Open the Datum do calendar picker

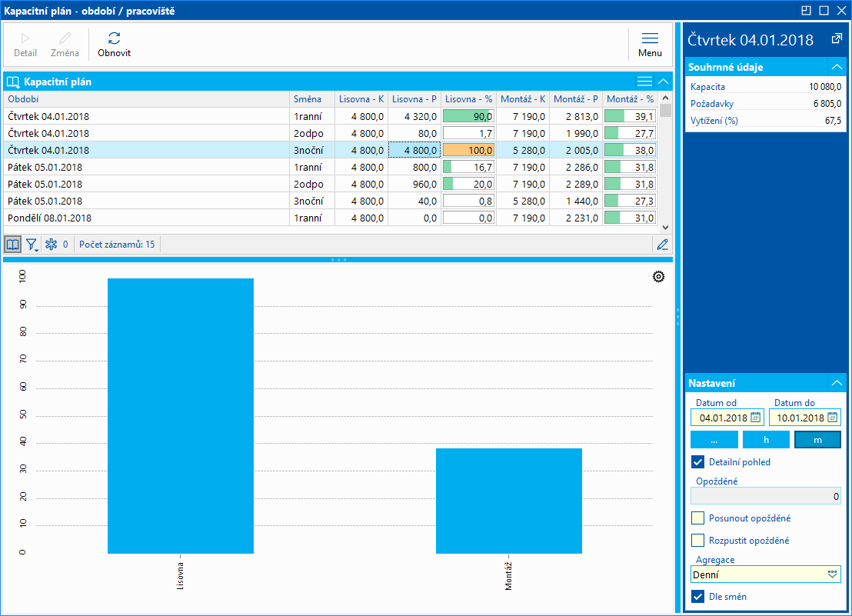click(x=831, y=418)
